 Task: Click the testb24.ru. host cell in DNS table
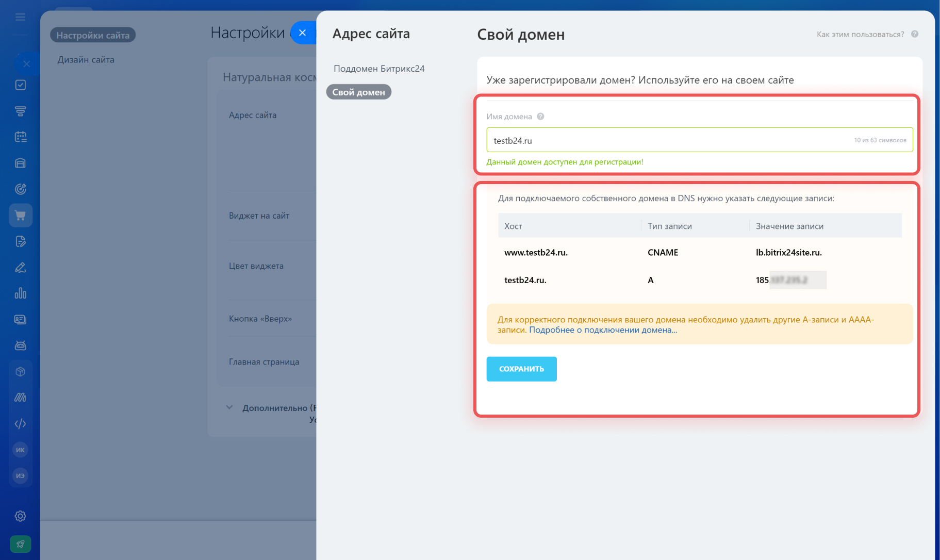pos(525,280)
